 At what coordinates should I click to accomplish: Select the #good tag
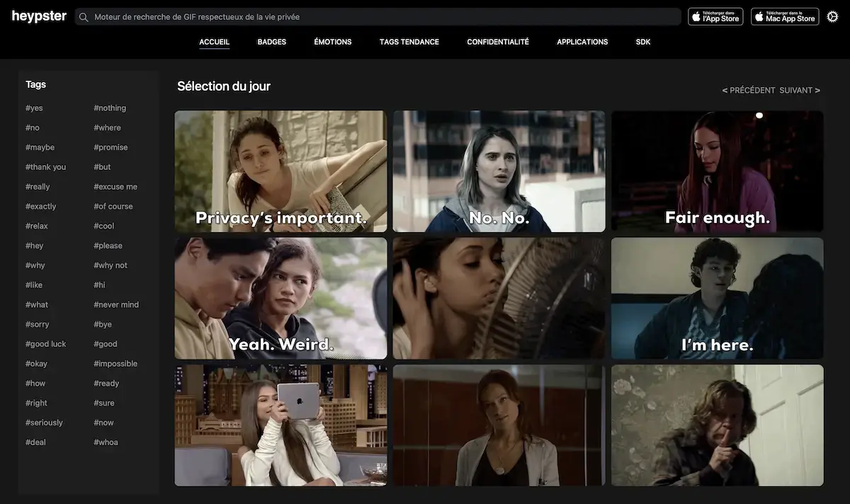106,344
